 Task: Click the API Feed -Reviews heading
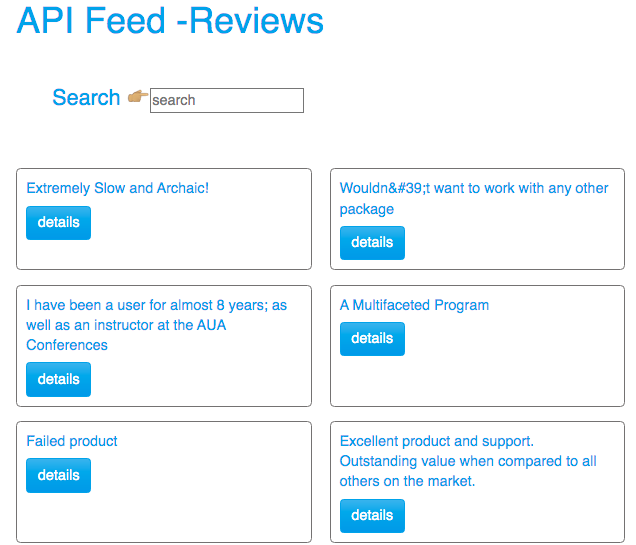tap(170, 20)
